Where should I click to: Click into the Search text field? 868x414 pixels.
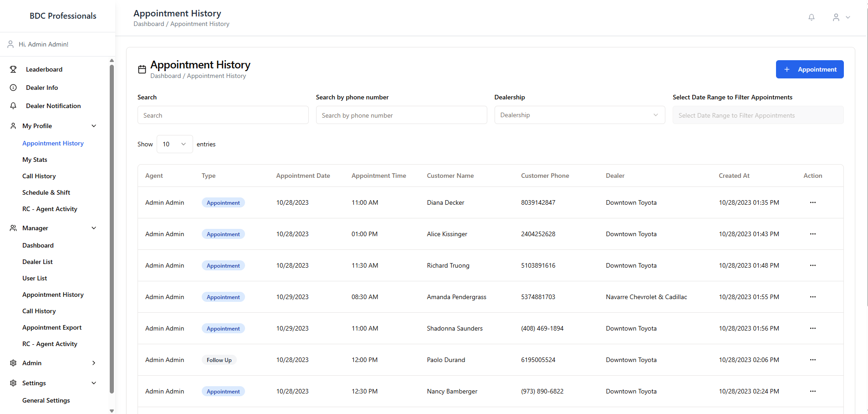[x=223, y=115]
